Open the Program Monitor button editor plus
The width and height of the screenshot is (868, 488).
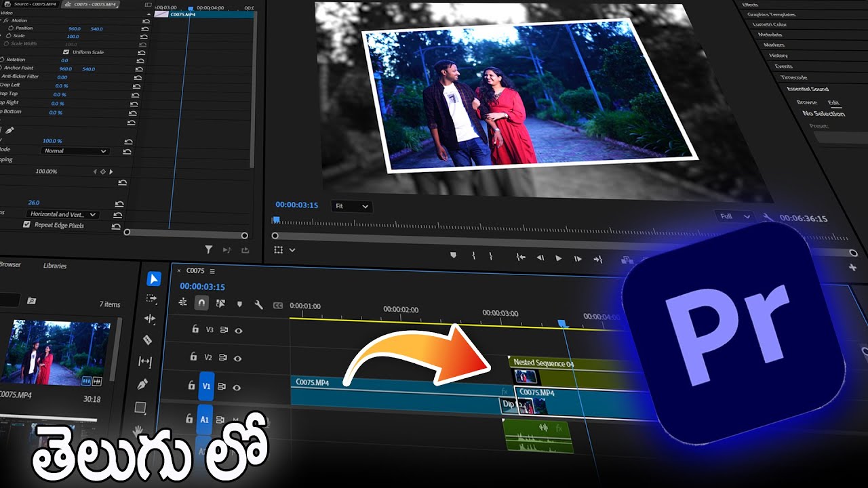click(852, 268)
